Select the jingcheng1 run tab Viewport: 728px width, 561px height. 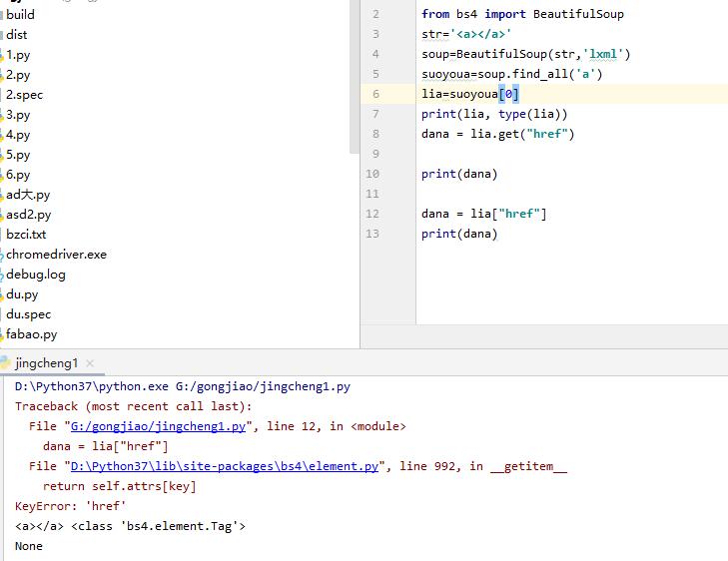[45, 363]
